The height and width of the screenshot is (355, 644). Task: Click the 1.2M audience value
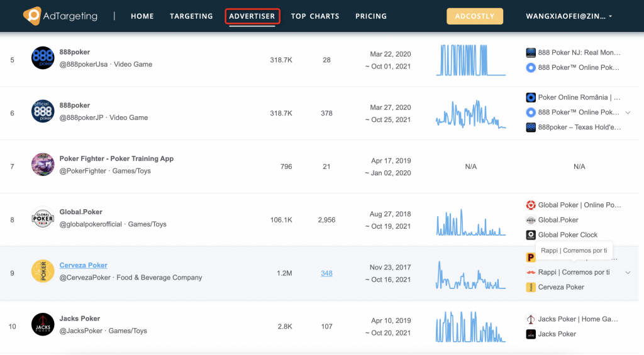click(284, 273)
